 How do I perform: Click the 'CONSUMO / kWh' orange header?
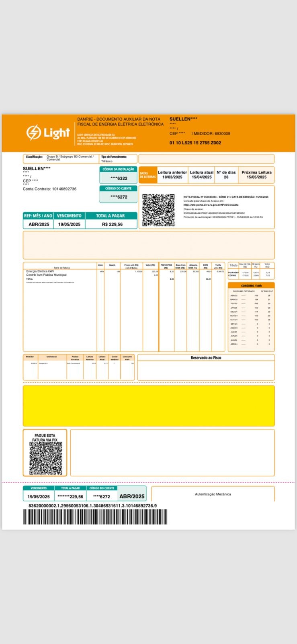[x=251, y=286]
